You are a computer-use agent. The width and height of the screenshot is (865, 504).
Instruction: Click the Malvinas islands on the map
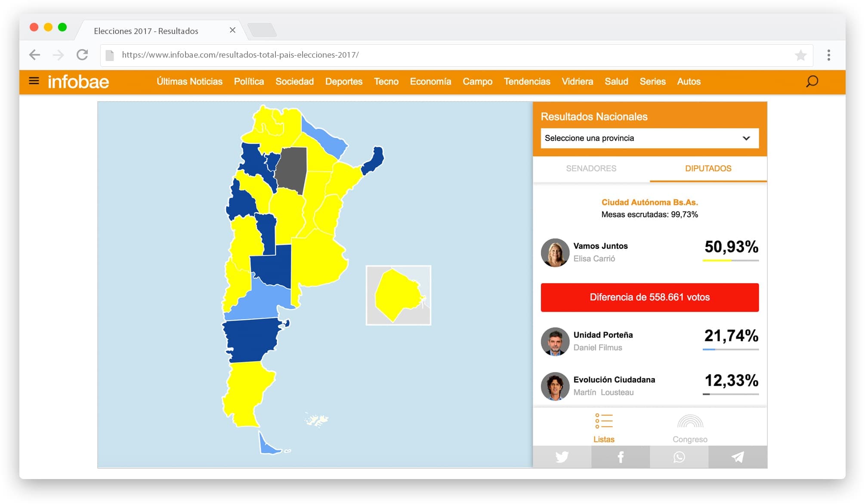(x=316, y=419)
